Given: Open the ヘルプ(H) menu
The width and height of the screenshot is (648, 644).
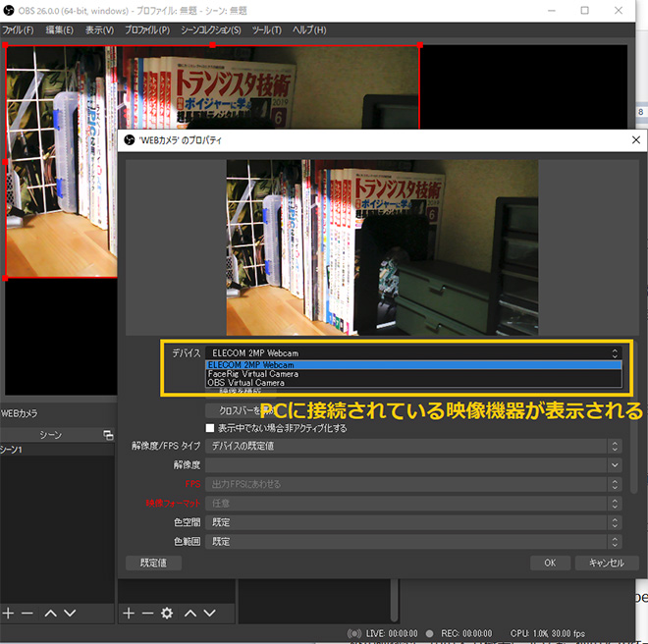Looking at the screenshot, I should point(309,30).
